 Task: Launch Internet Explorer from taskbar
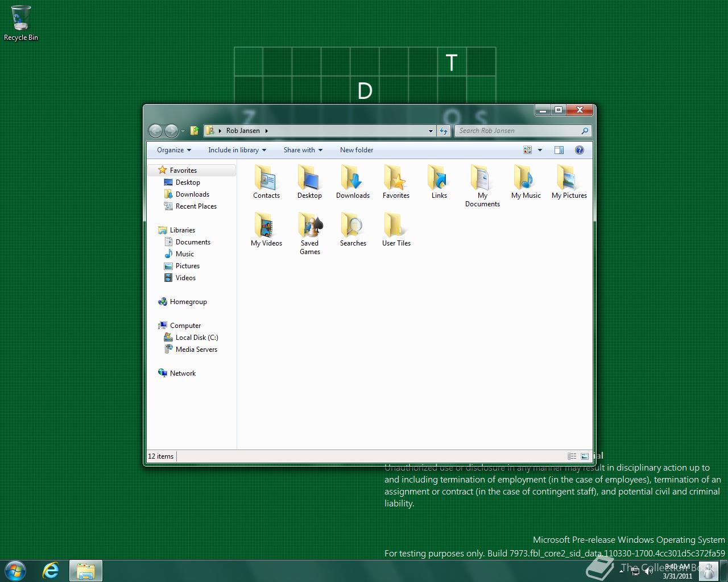coord(51,571)
